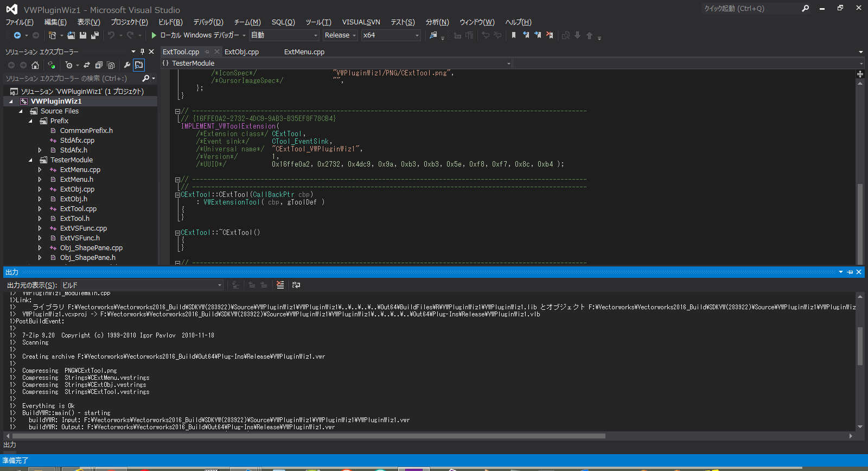Open the debug target dropdown next to '自動'
Screen dimensions: 868x471
pyautogui.click(x=316, y=35)
